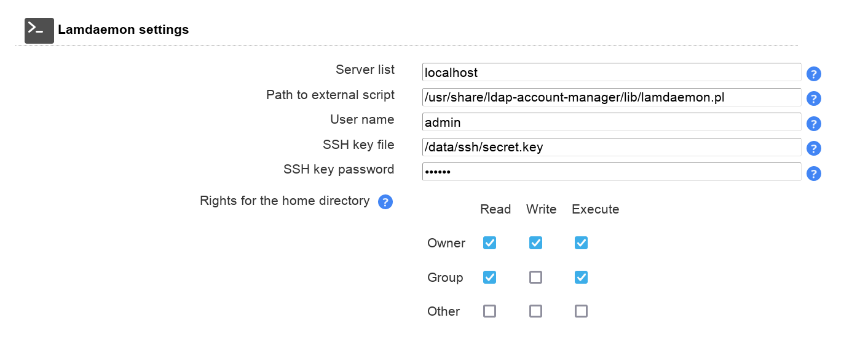The width and height of the screenshot is (868, 352).
Task: View help for home directory rights
Action: click(x=385, y=202)
